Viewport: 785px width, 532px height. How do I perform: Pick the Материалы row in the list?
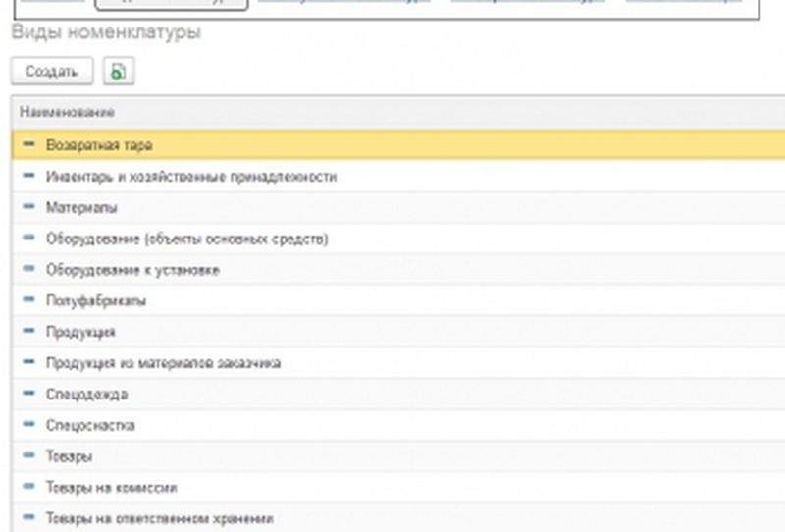click(x=81, y=208)
